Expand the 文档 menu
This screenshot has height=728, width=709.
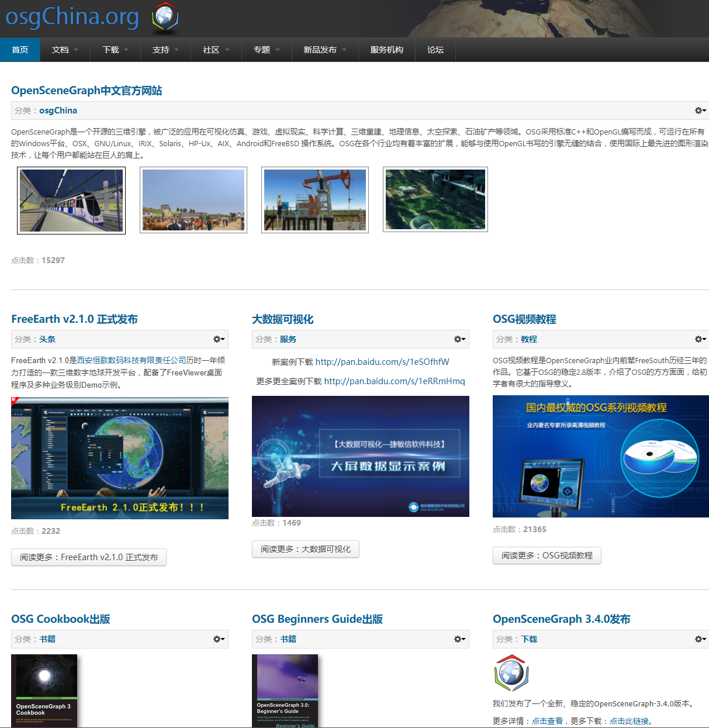65,50
